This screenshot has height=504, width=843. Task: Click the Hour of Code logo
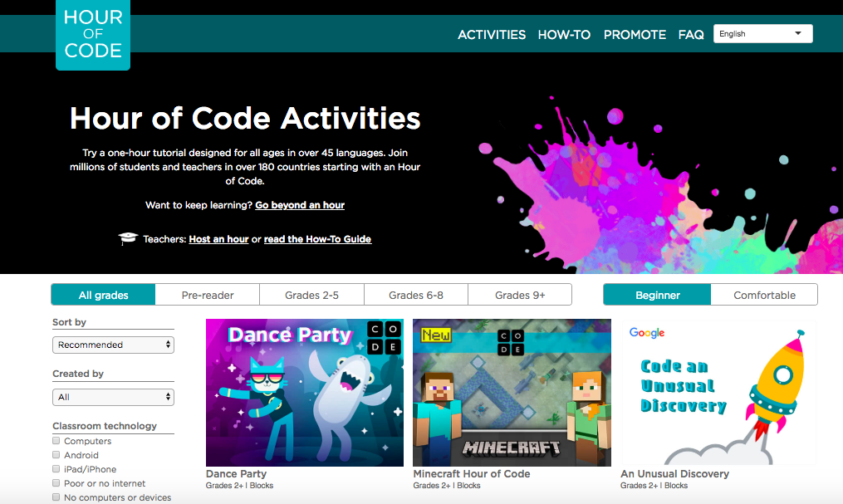92,35
